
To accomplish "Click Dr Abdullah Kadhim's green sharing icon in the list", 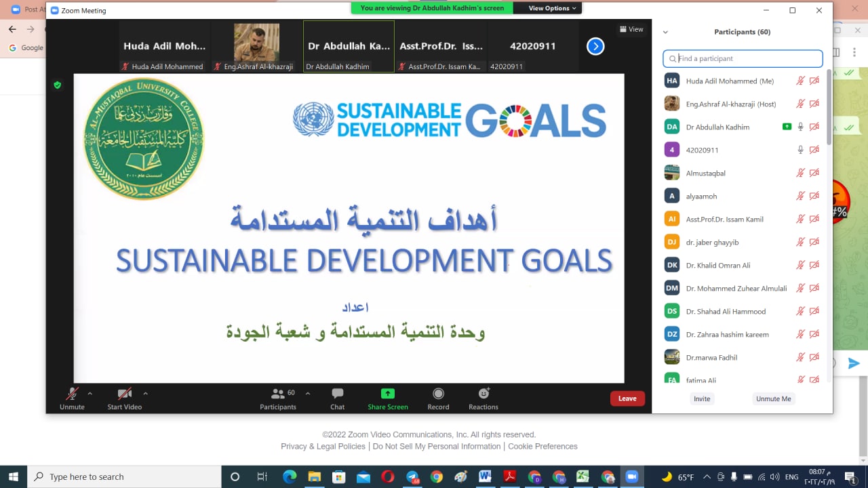I will 787,127.
